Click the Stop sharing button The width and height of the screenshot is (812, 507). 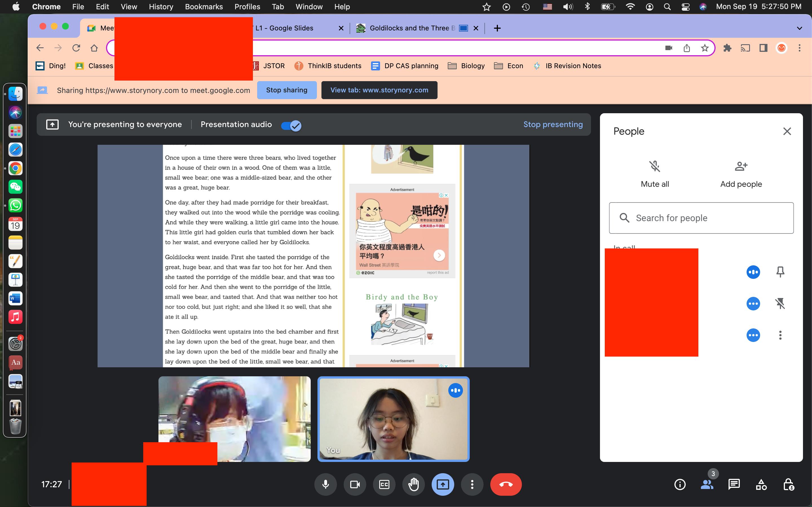[x=286, y=90]
